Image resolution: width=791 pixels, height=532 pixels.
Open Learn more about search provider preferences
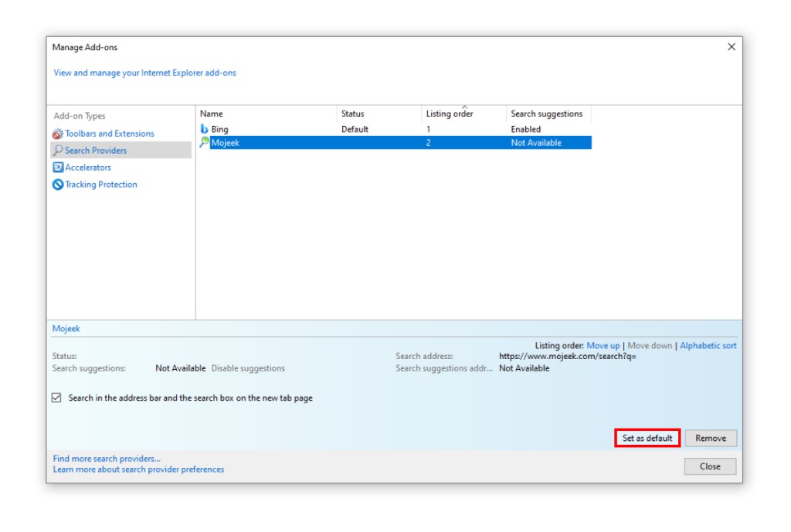(x=139, y=469)
